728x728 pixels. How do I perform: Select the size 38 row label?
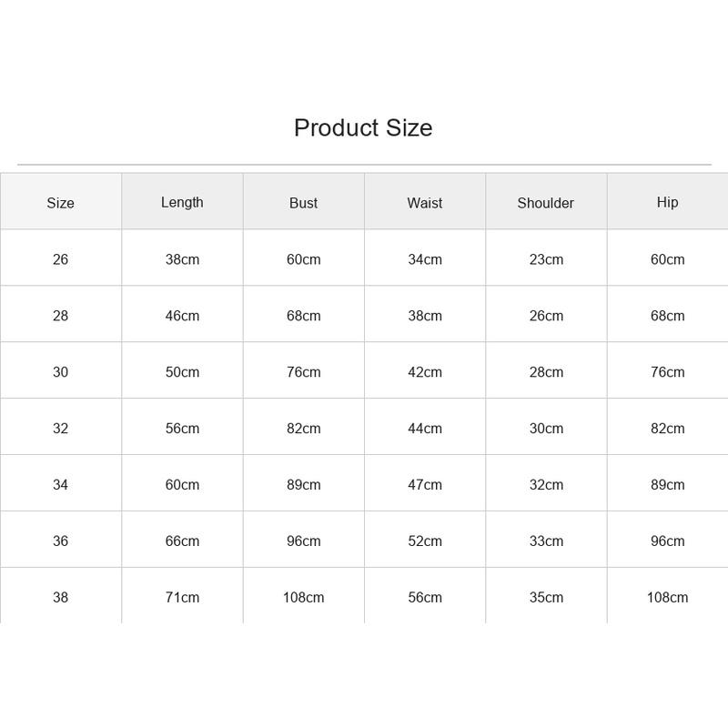pyautogui.click(x=60, y=597)
